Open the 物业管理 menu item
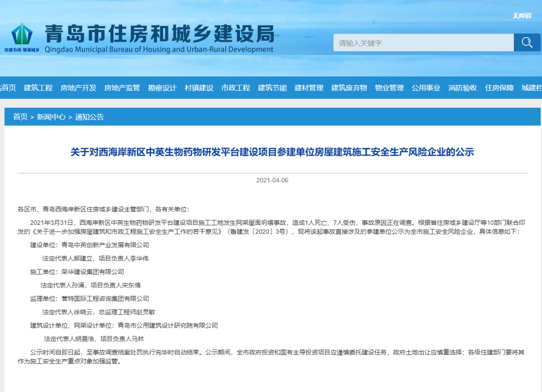The image size is (542, 392). click(389, 88)
